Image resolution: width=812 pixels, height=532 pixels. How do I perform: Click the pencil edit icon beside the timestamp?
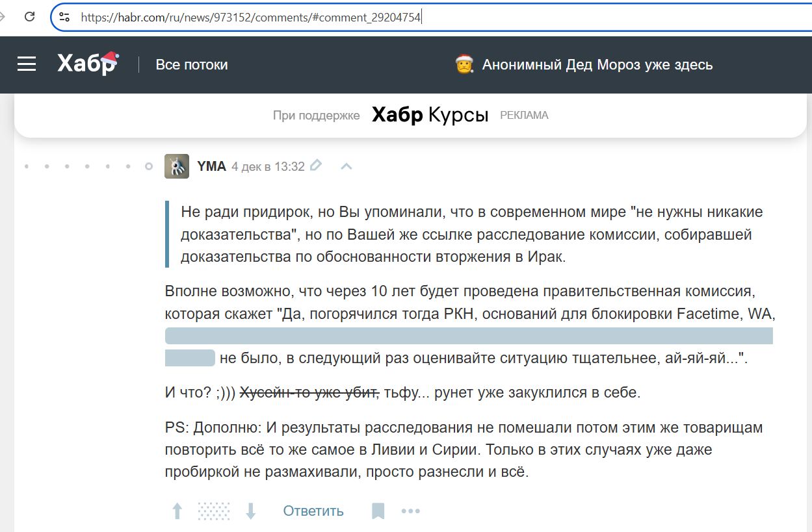316,166
